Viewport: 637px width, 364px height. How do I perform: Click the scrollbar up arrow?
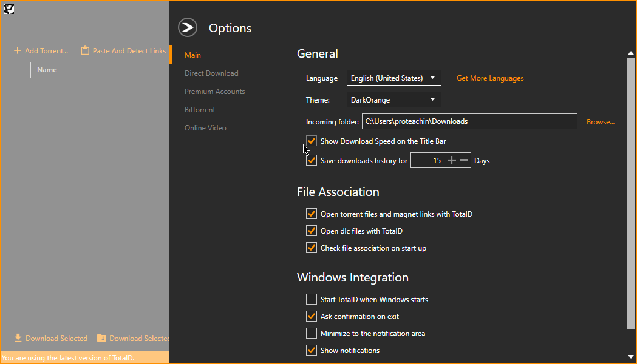pos(630,53)
